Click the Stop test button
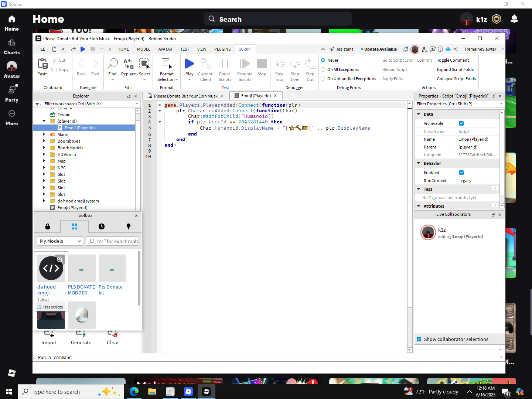Screen dimensions: 532x399 [262, 64]
